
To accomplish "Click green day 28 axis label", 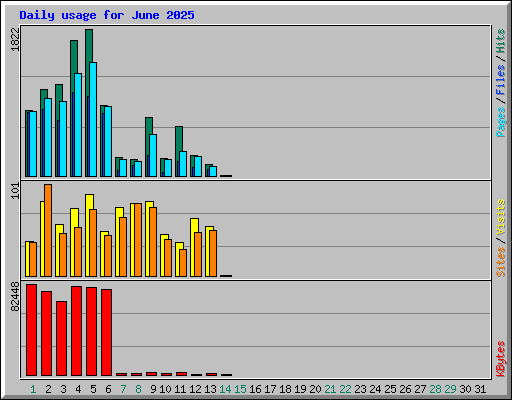I will pos(435,389).
